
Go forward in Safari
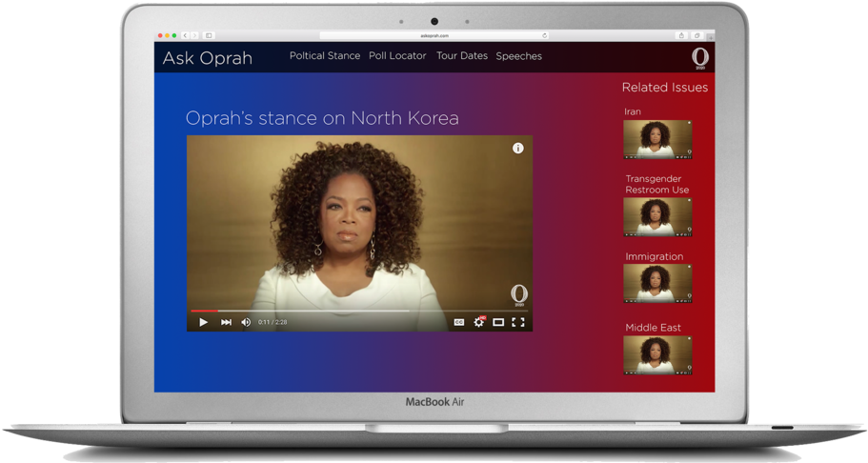click(194, 35)
